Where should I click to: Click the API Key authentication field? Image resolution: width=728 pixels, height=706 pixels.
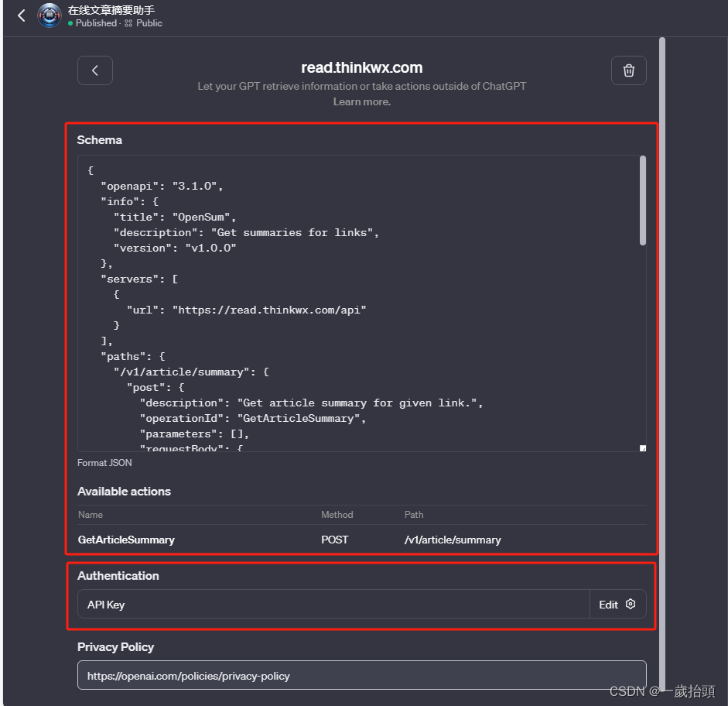click(333, 605)
